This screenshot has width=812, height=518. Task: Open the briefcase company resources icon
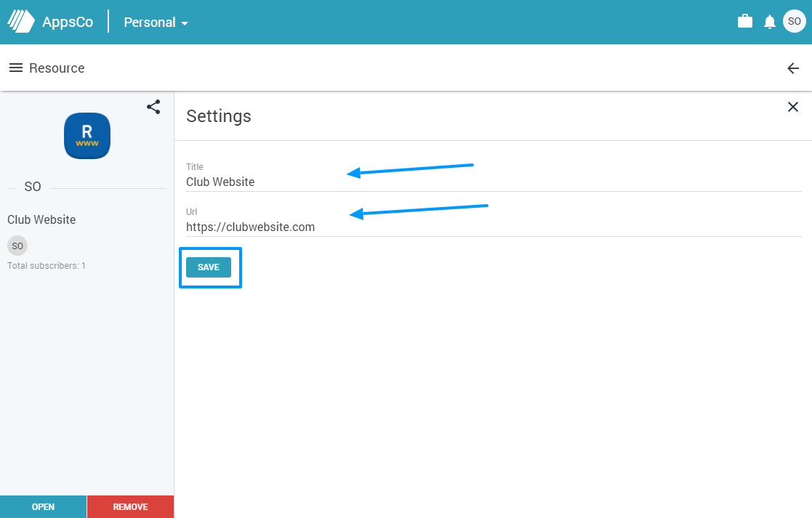coord(744,21)
